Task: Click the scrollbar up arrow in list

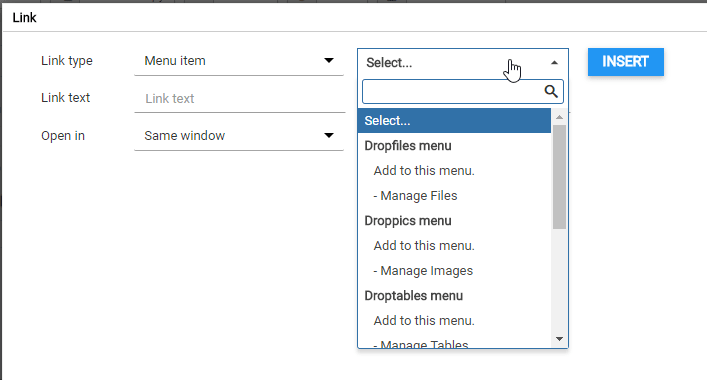Action: point(560,117)
